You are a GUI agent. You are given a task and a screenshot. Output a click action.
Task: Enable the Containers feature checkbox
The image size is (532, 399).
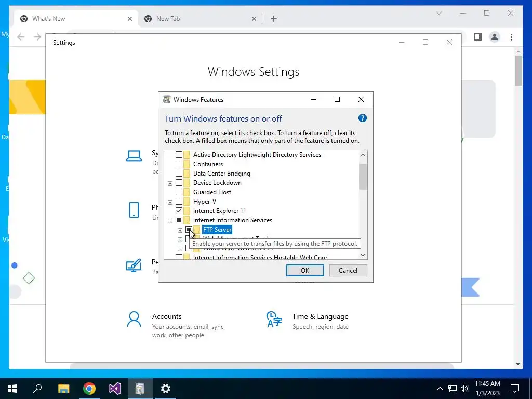(179, 164)
